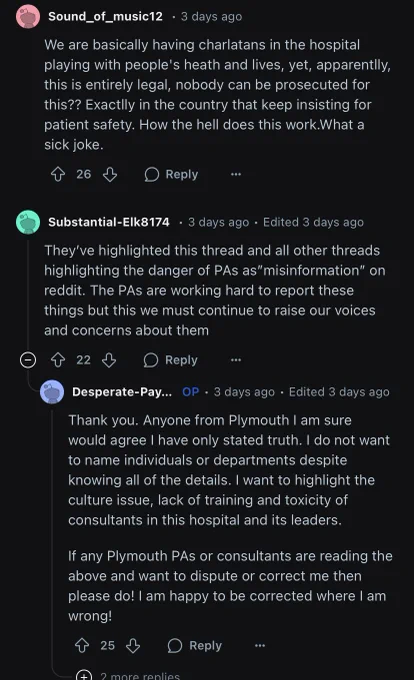Open Substantial-Elk8174 username link

(x=109, y=222)
